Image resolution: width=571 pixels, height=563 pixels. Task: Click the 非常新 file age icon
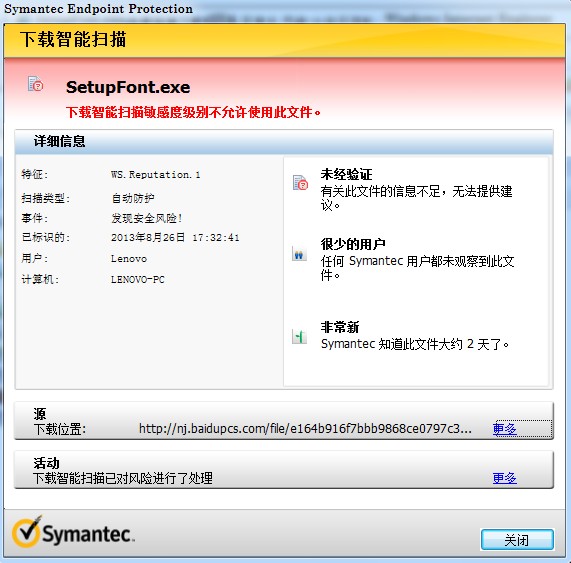(299, 336)
